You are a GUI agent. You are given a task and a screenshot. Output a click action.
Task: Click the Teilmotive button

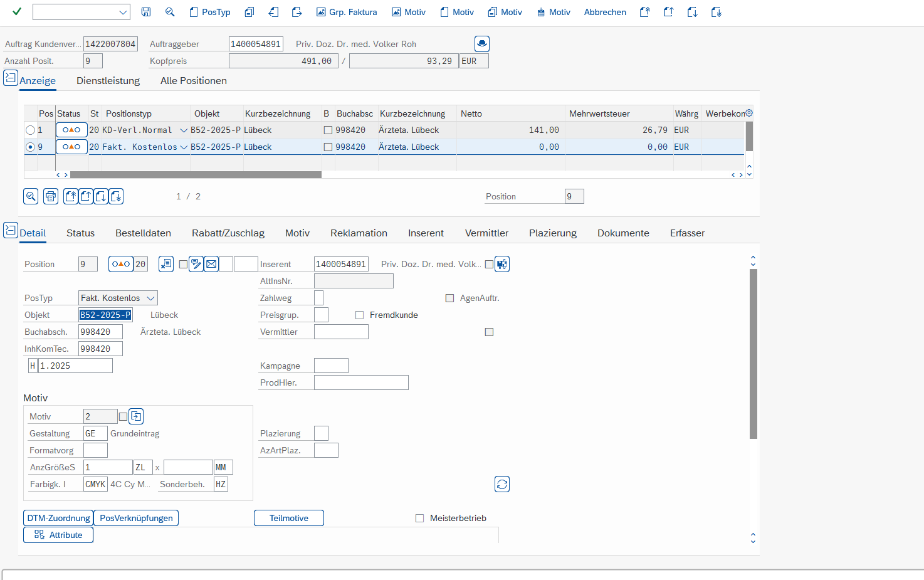tap(289, 518)
